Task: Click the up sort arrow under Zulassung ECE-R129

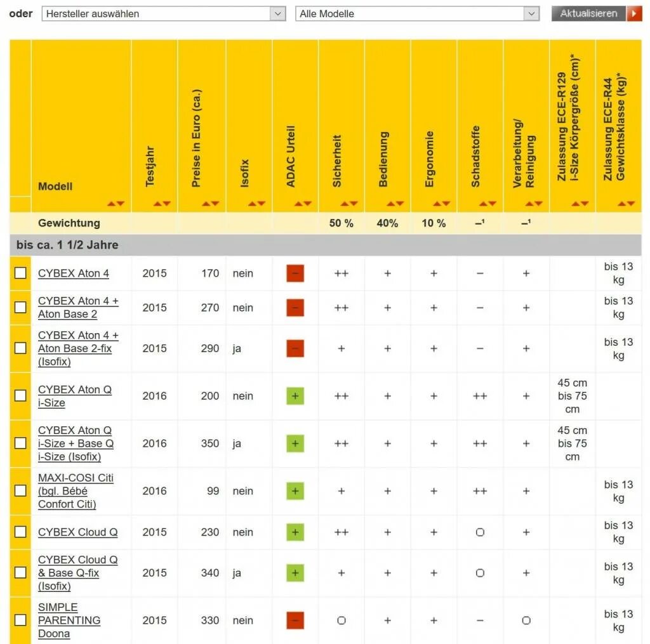Action: click(x=576, y=204)
